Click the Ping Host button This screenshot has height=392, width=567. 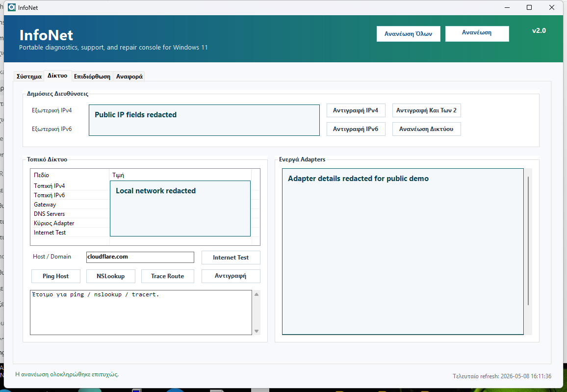click(56, 276)
